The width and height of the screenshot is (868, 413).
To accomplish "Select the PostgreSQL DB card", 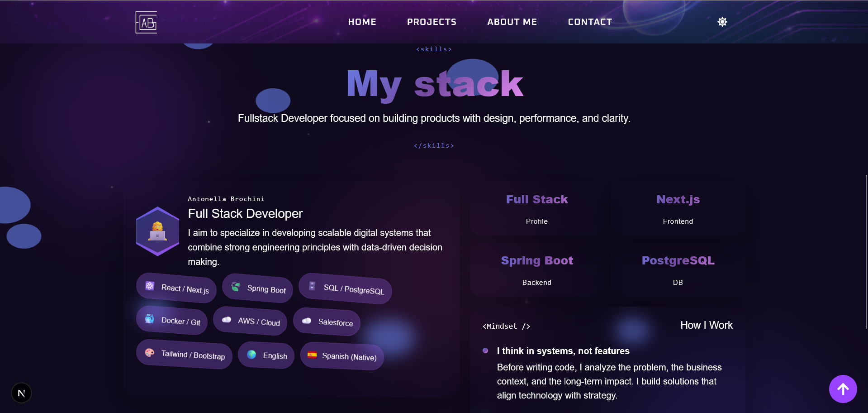I will (678, 269).
